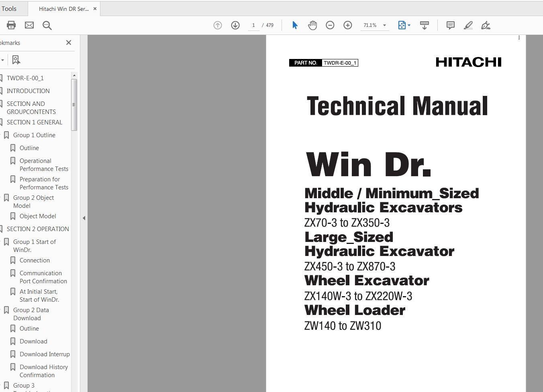This screenshot has height=392, width=543.
Task: Add a comment sticky note
Action: click(451, 25)
